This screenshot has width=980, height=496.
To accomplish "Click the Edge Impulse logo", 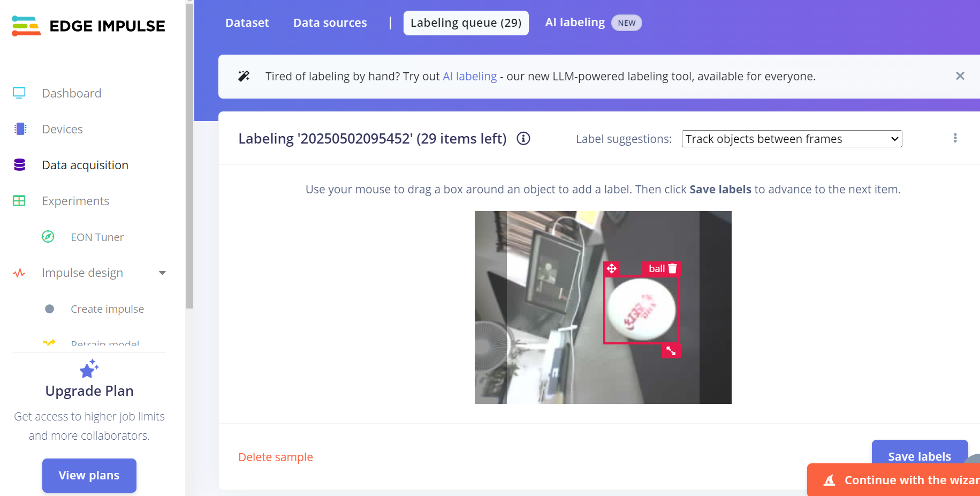I will [88, 26].
